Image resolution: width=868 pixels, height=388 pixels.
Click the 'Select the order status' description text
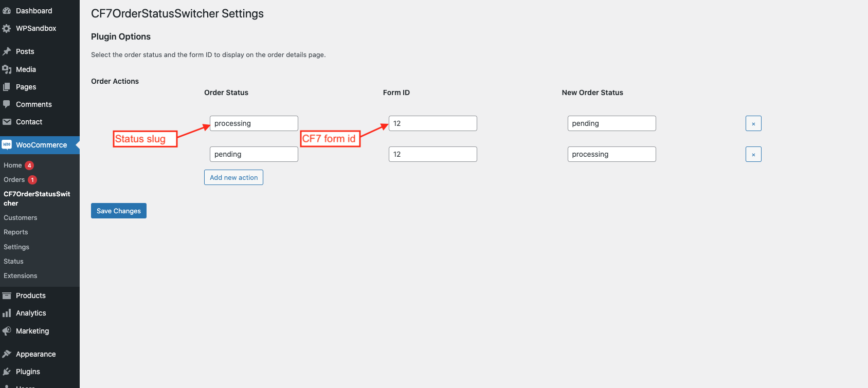[208, 55]
